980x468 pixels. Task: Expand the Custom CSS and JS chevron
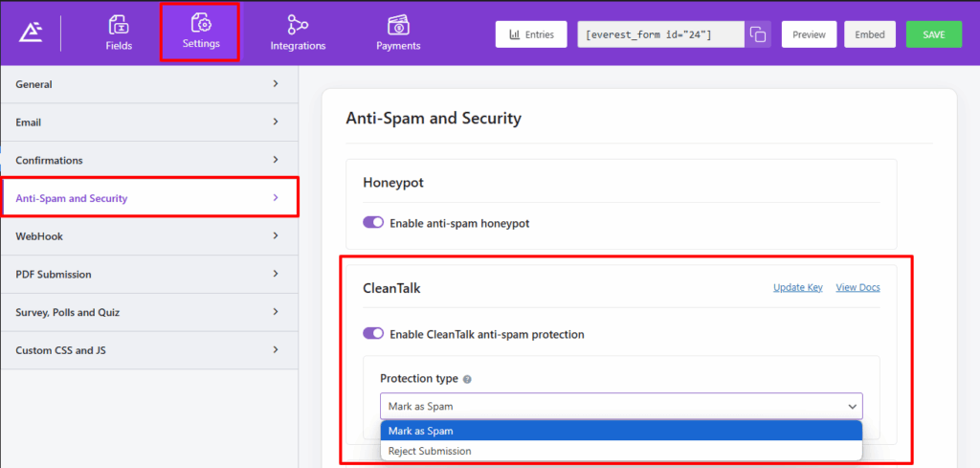pos(276,350)
